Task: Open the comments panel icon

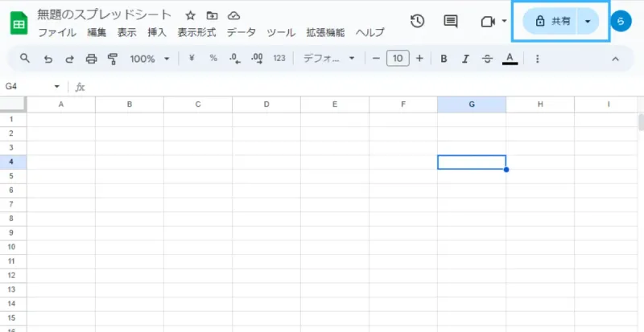Action: 451,22
